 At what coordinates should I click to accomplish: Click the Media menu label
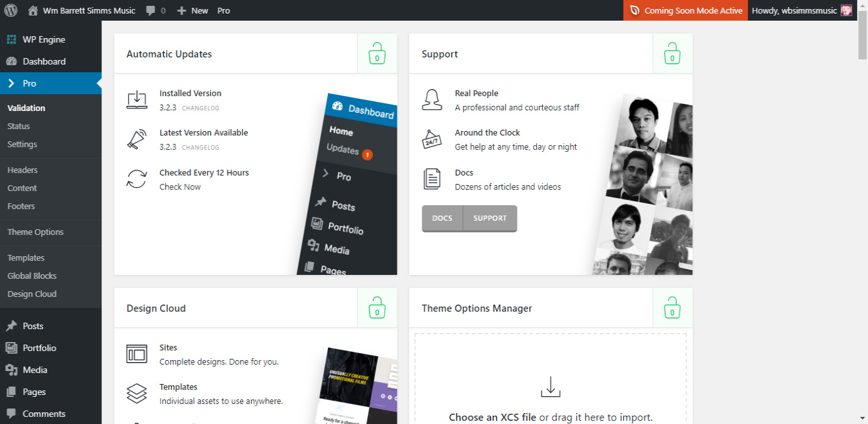click(x=35, y=370)
